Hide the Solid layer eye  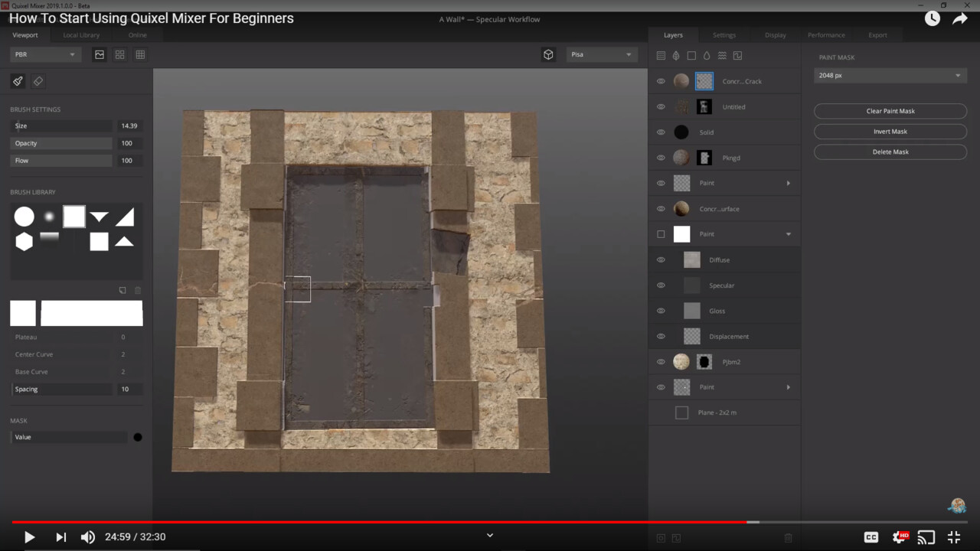[661, 132]
